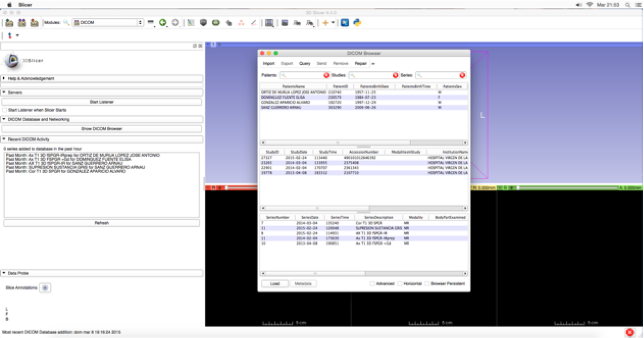Open the DICOM modules dropdown selector
The width and height of the screenshot is (644, 338).
[x=108, y=23]
